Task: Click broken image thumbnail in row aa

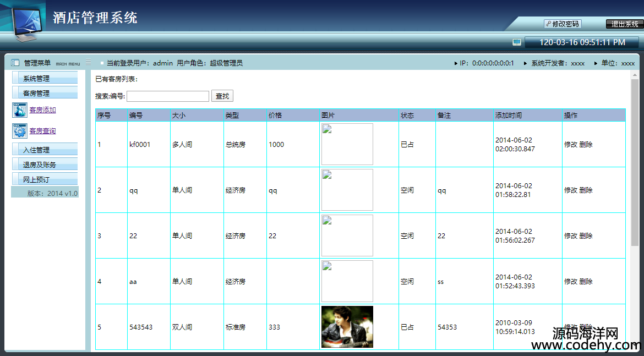Action: coord(347,281)
